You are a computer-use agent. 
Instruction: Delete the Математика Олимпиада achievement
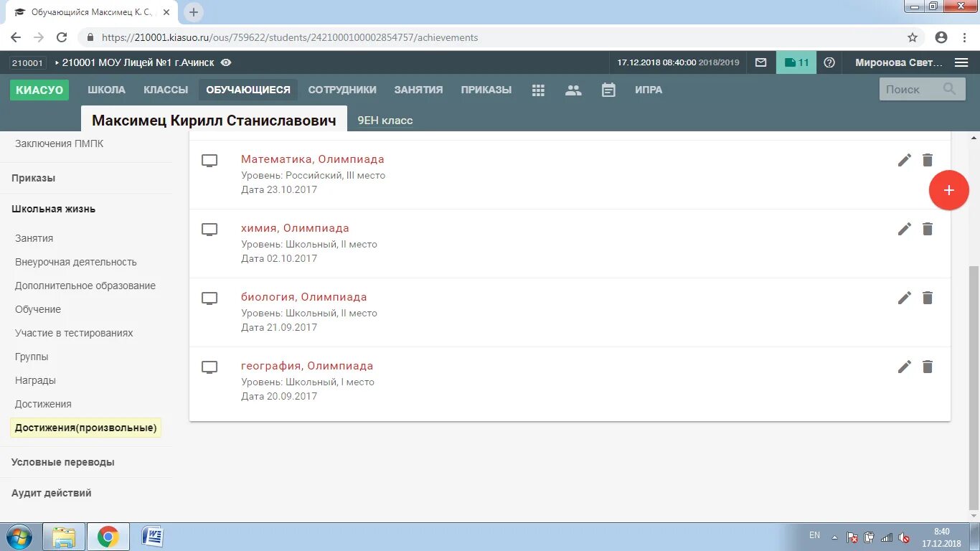[x=928, y=160]
